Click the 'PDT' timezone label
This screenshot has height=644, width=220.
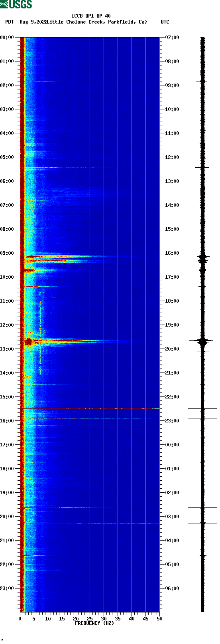tap(10, 22)
